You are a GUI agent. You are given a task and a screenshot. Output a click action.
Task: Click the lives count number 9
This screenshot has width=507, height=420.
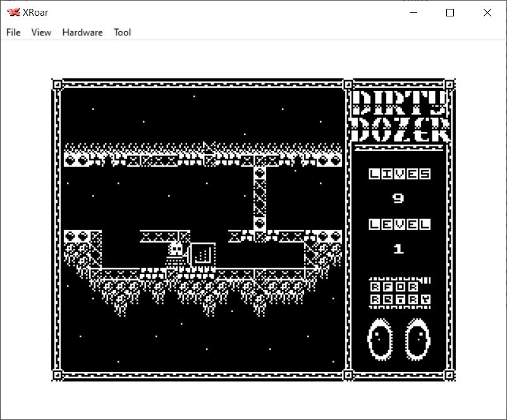click(398, 198)
